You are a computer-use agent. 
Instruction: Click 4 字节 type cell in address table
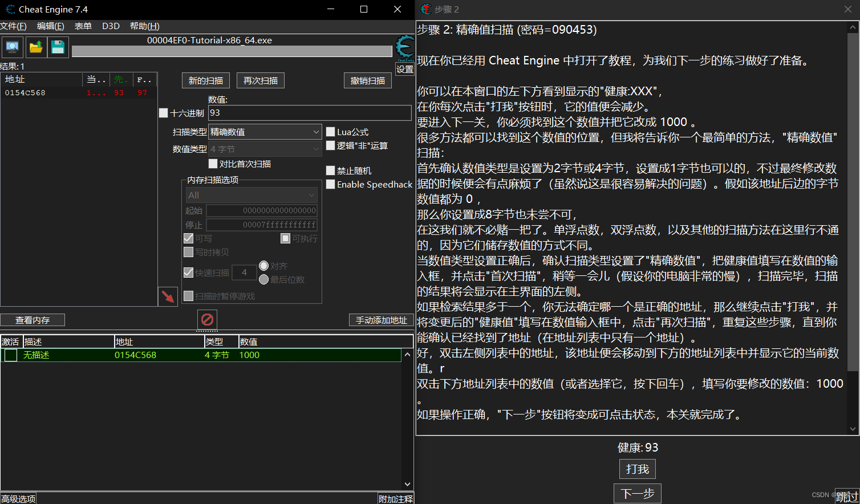pyautogui.click(x=217, y=355)
